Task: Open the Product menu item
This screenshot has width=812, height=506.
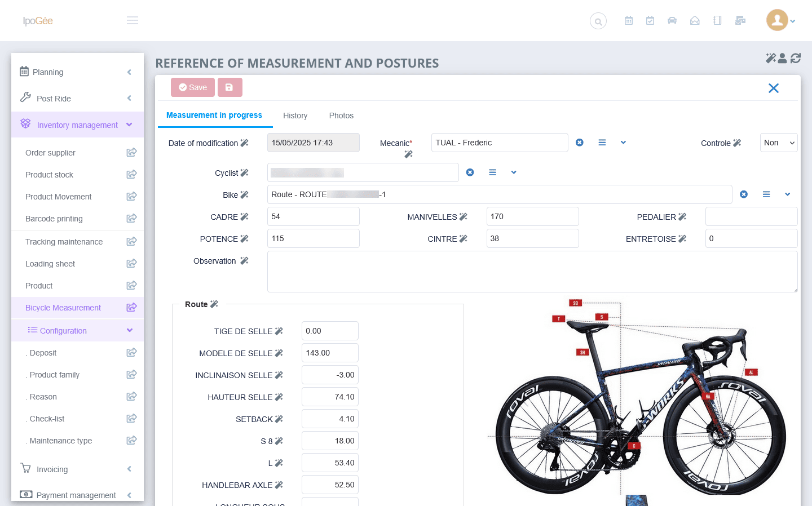Action: pos(39,286)
